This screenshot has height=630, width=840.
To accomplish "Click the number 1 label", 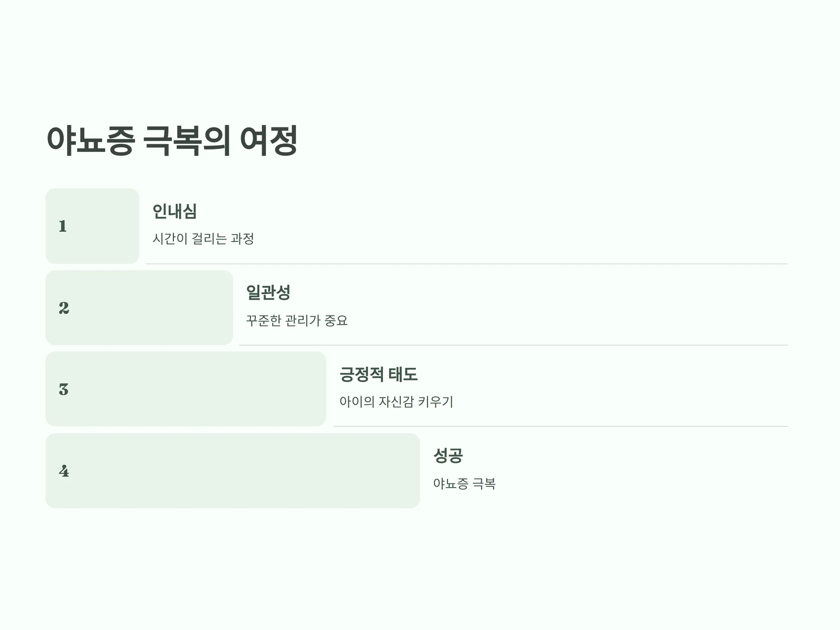I will (63, 226).
